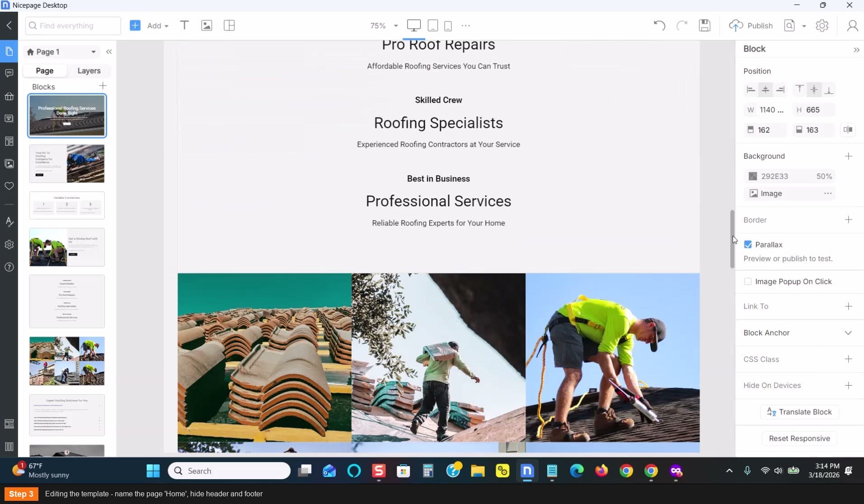Switch to the Layers tab
Viewport: 864px width, 504px height.
(89, 71)
